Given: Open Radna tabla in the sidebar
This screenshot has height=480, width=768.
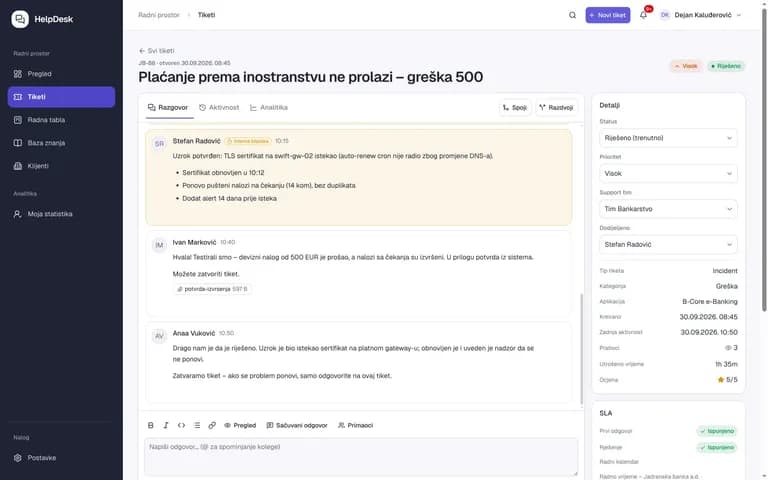Looking at the screenshot, I should [x=61, y=120].
